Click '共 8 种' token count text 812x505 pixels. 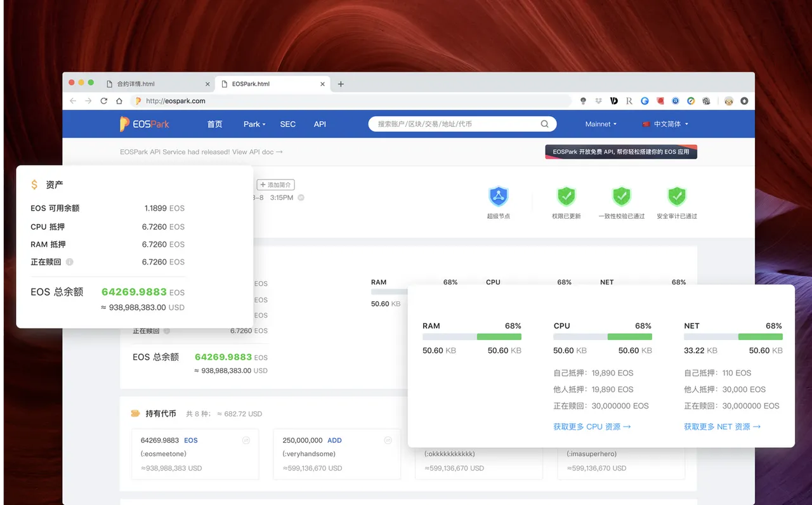(198, 414)
